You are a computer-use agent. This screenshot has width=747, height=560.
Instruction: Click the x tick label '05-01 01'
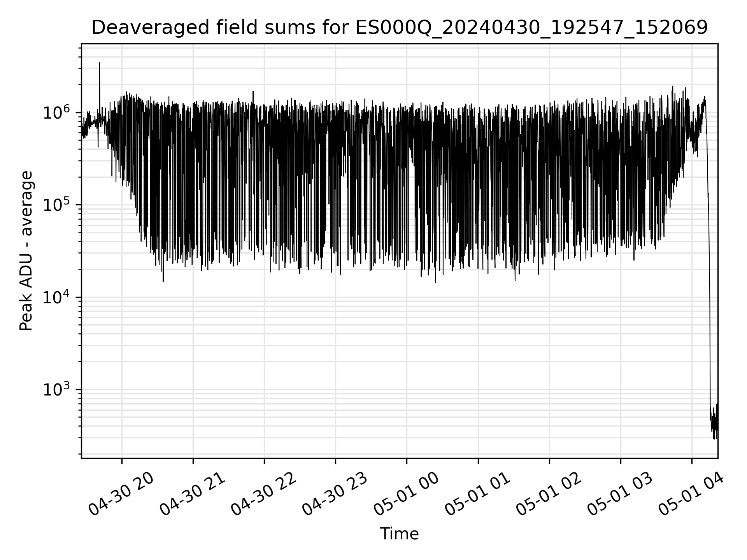tap(477, 494)
